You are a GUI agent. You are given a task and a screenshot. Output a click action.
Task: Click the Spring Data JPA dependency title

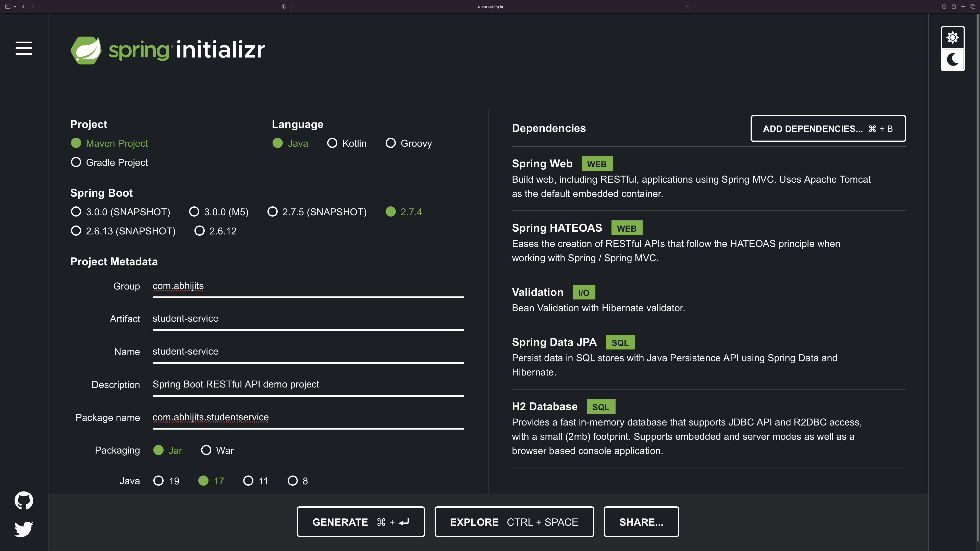tap(554, 342)
